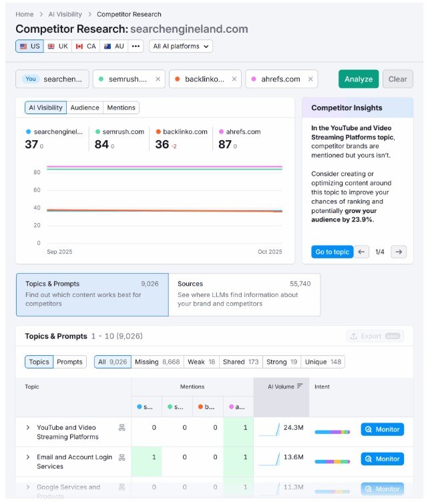Select the US country filter
This screenshot has height=504, width=430.
[29, 46]
